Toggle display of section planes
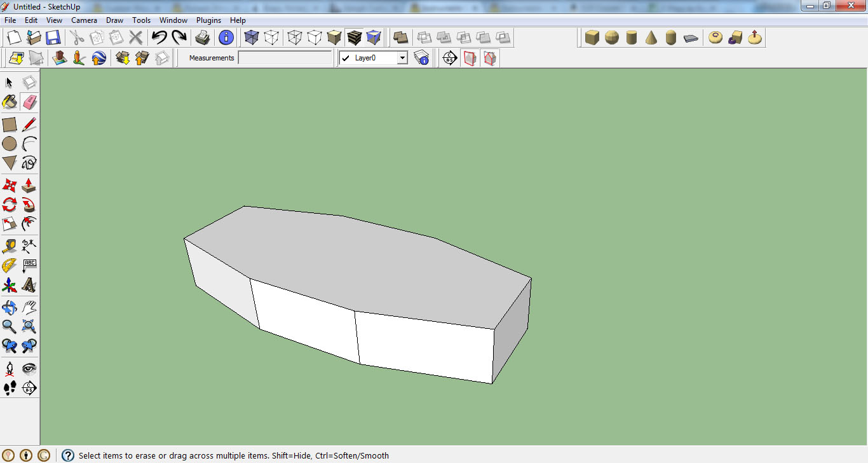868x463 pixels. coord(470,59)
